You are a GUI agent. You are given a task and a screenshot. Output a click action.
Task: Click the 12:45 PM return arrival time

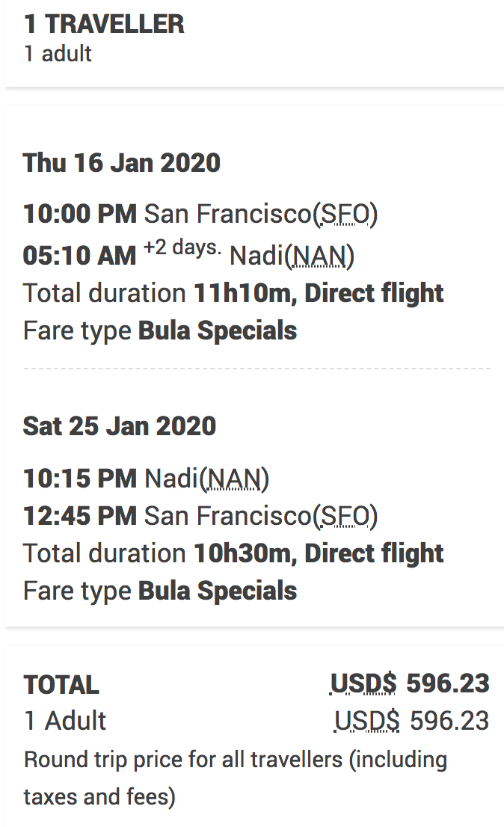click(80, 515)
